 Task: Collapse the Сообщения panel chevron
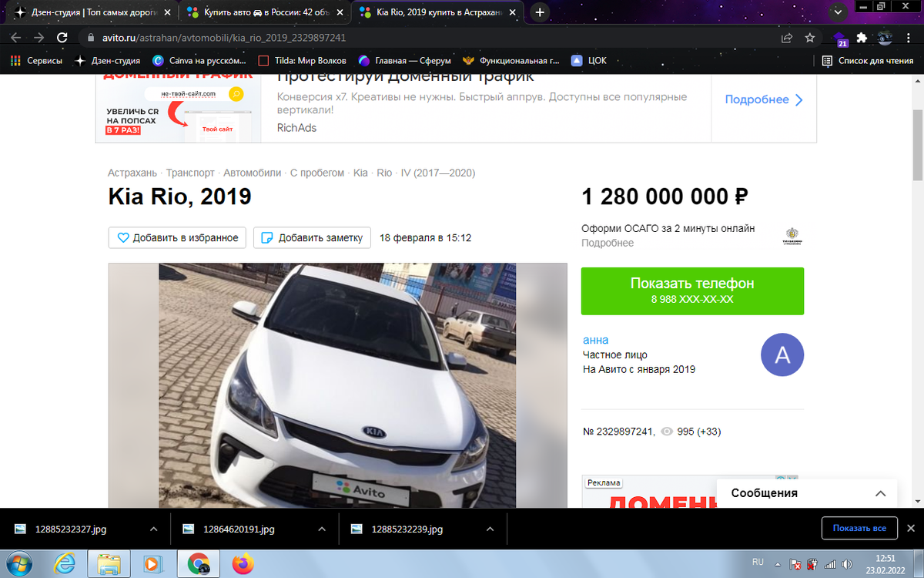tap(880, 492)
